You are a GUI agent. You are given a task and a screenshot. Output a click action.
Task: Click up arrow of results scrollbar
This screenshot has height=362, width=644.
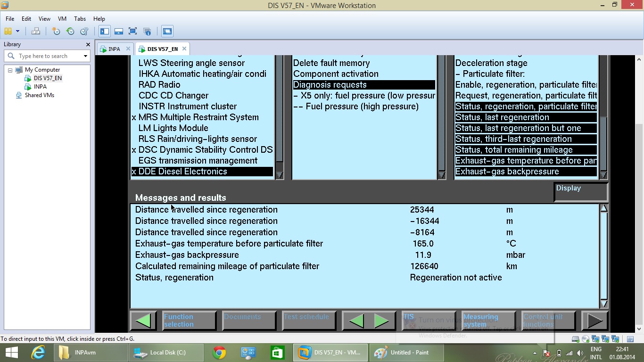pyautogui.click(x=604, y=208)
